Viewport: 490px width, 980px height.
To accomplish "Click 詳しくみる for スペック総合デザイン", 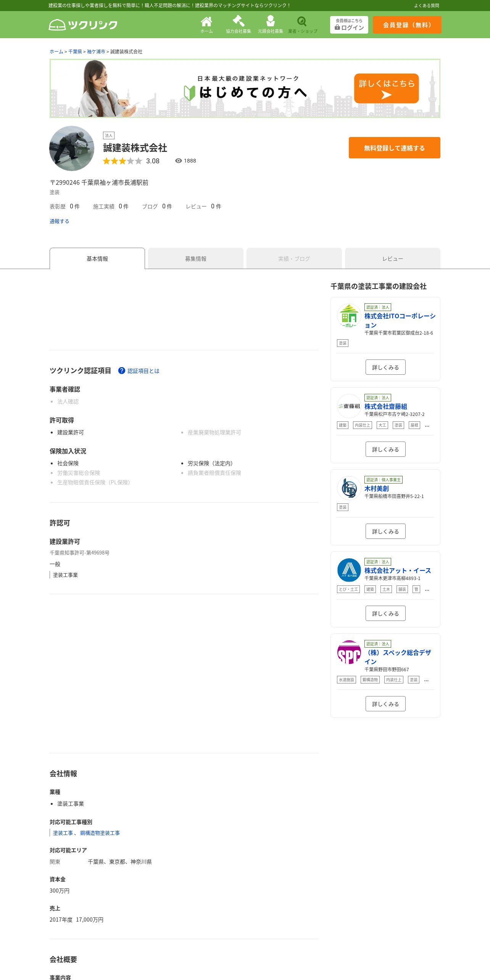I will pos(385,704).
